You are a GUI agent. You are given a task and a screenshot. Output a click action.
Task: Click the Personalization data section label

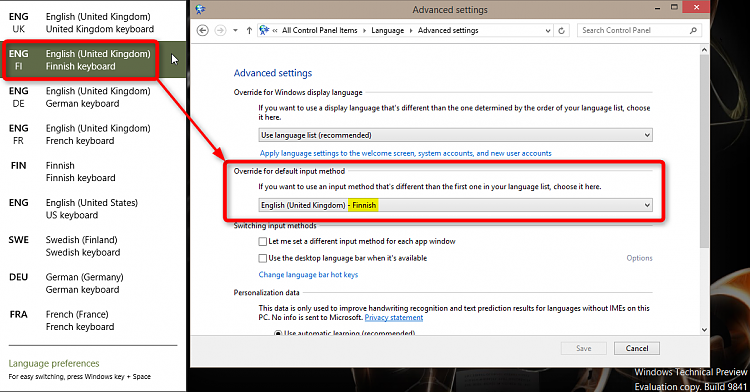[x=266, y=293]
